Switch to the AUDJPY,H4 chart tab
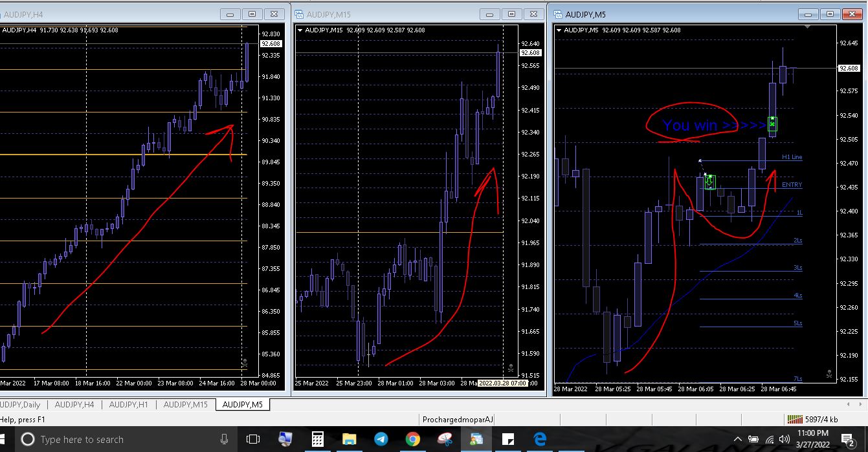 [74, 405]
